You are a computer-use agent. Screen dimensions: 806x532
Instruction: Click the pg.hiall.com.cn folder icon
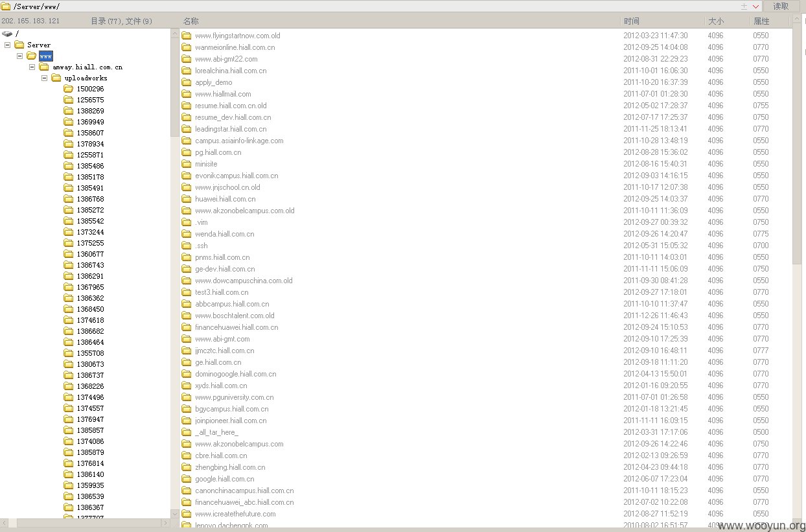[x=187, y=152]
